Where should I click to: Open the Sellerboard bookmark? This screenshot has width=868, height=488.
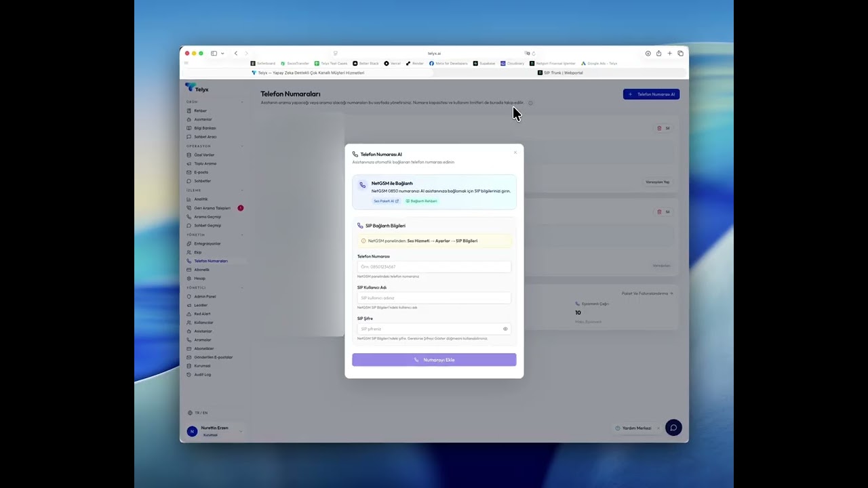263,64
